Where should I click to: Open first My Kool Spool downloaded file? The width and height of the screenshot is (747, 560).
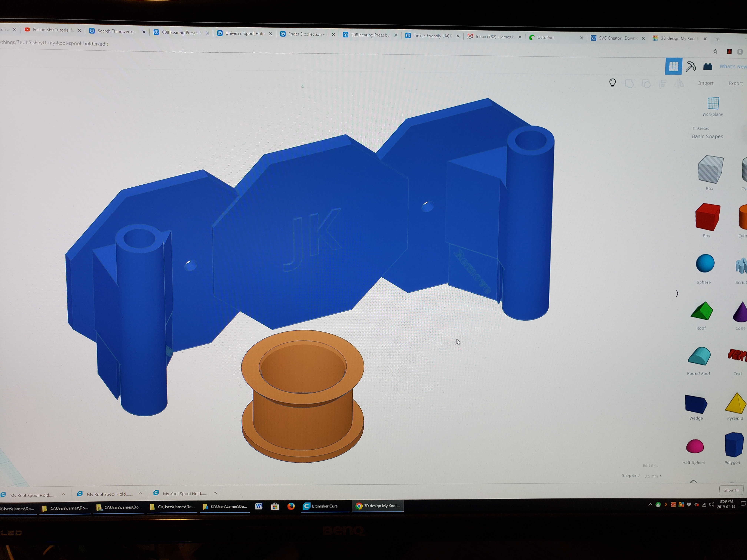29,495
